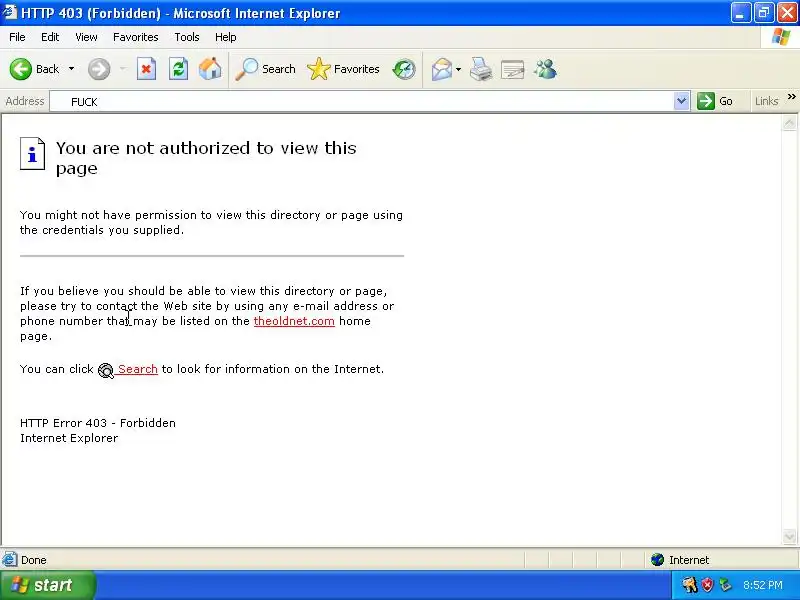Minimize the Internet Explorer window
The image size is (800, 600).
(740, 12)
